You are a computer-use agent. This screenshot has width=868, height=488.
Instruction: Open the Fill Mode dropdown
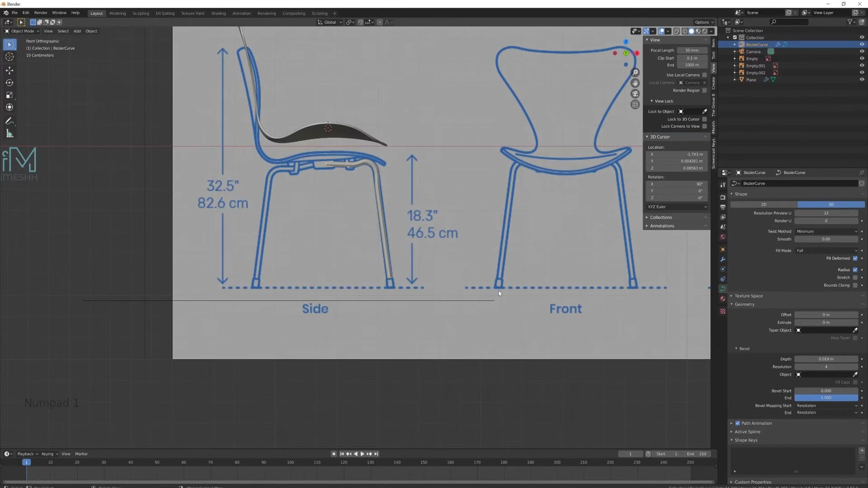pos(826,251)
